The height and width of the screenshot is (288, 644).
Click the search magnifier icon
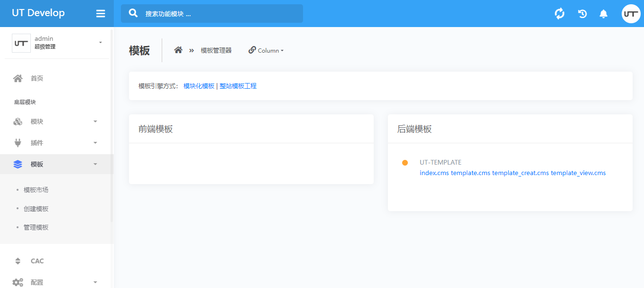coord(134,13)
